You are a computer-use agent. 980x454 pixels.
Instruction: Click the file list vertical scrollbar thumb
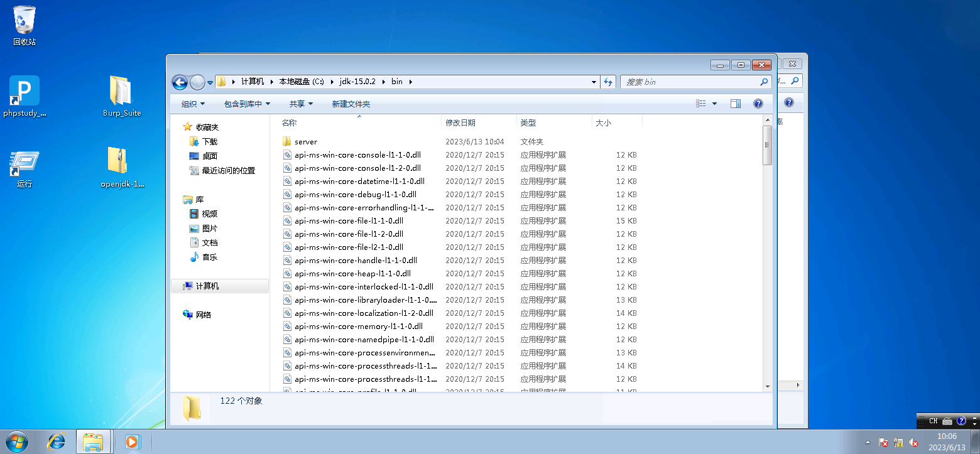click(767, 145)
